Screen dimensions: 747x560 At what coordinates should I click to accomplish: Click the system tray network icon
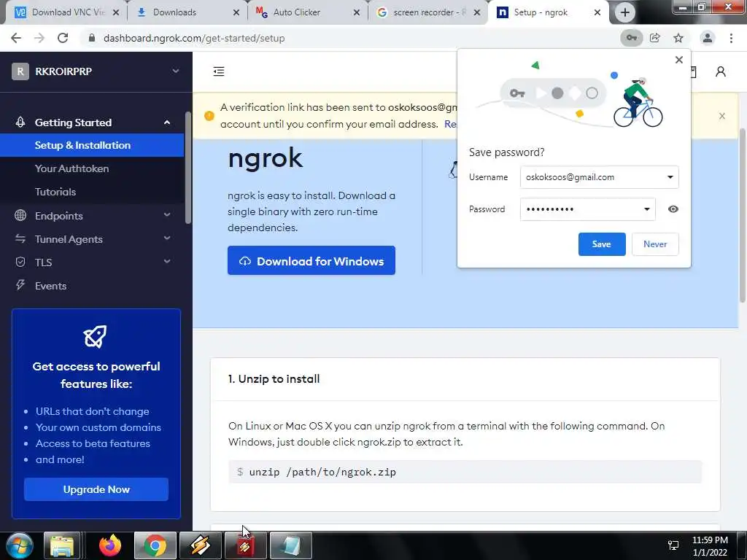(673, 545)
